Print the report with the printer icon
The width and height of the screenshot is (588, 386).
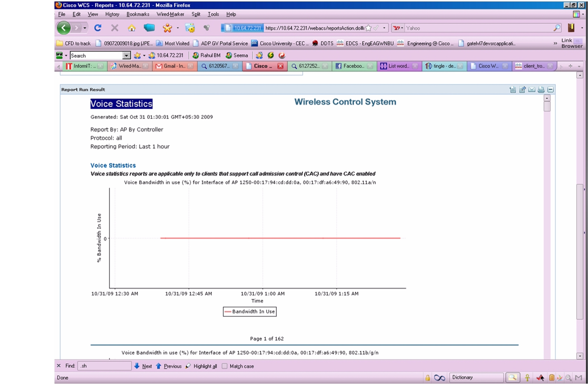(x=541, y=90)
